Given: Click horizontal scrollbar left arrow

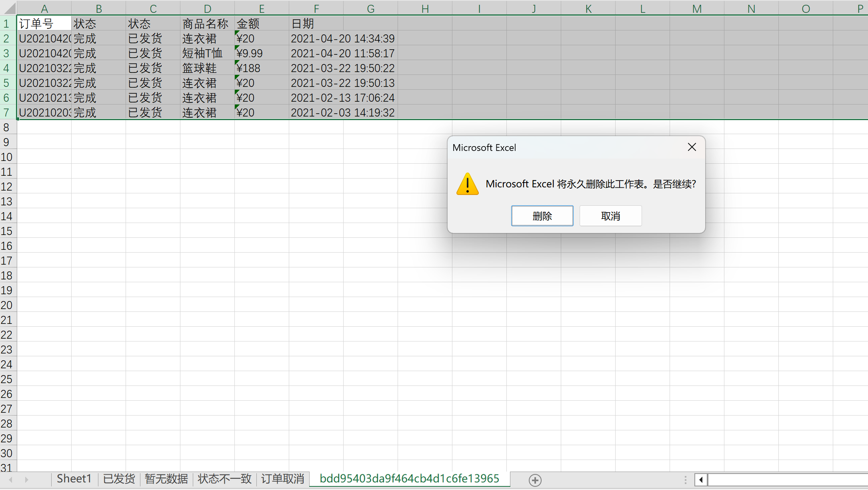Looking at the screenshot, I should [701, 480].
